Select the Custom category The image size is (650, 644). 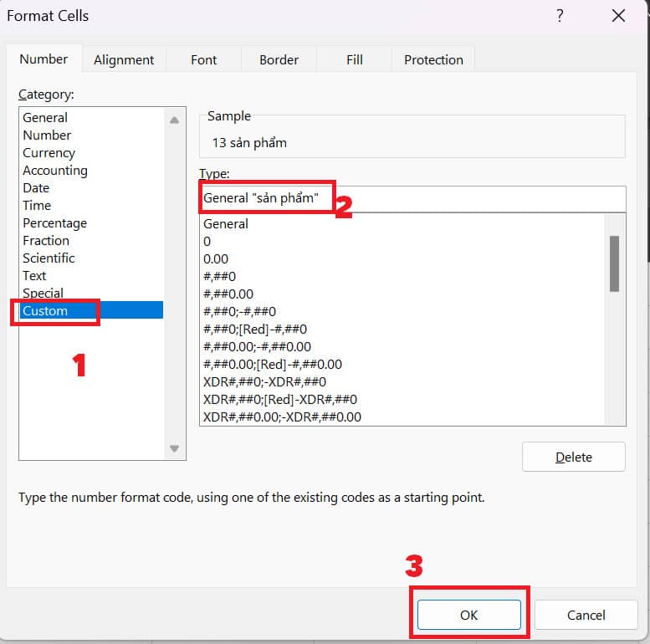(x=45, y=311)
